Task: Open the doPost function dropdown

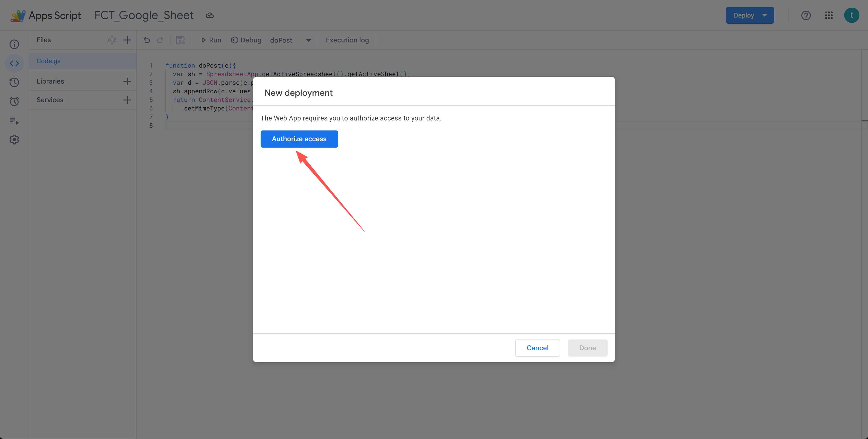Action: (x=290, y=40)
